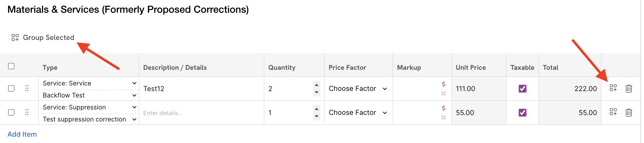
Task: Click the Group Selected button
Action: tap(43, 37)
